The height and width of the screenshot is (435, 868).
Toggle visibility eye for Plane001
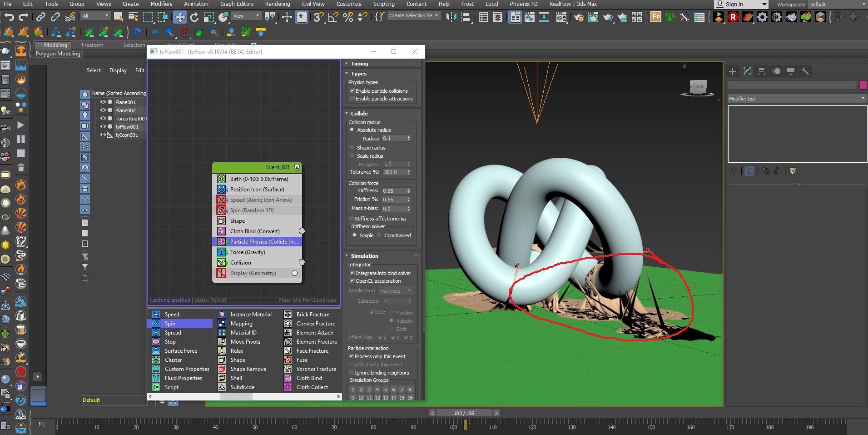[x=103, y=102]
